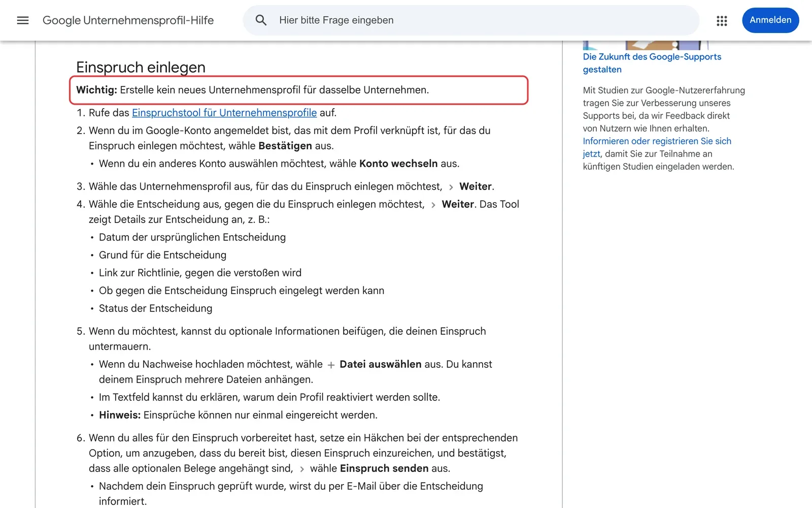Click the Anmelden button
The height and width of the screenshot is (508, 812).
(x=770, y=20)
